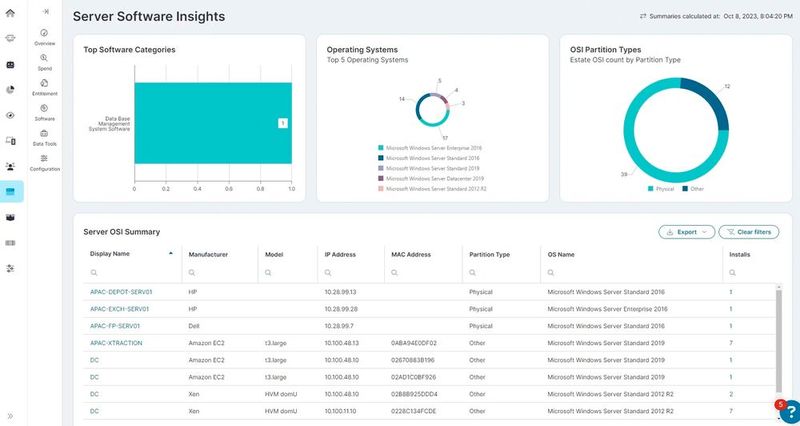This screenshot has height=426, width=800.
Task: Click the Data Base Management bar in chart
Action: click(213, 123)
